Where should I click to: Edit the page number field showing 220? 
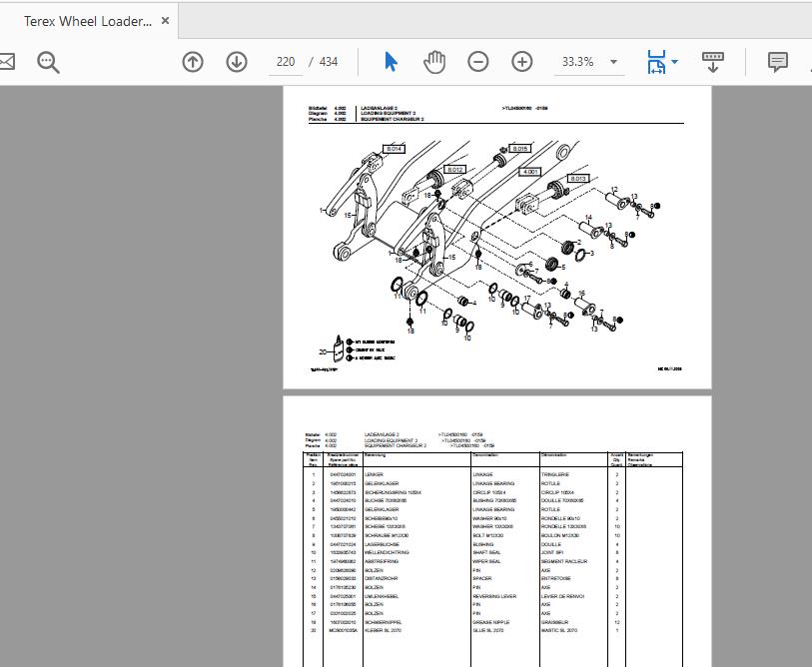pos(285,61)
